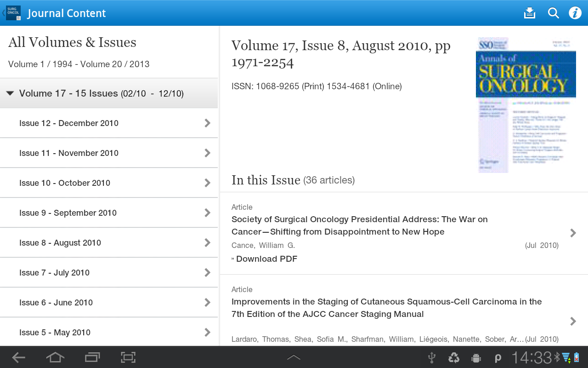Tap the Android home button
Viewport: 588px width, 368px height.
click(55, 357)
